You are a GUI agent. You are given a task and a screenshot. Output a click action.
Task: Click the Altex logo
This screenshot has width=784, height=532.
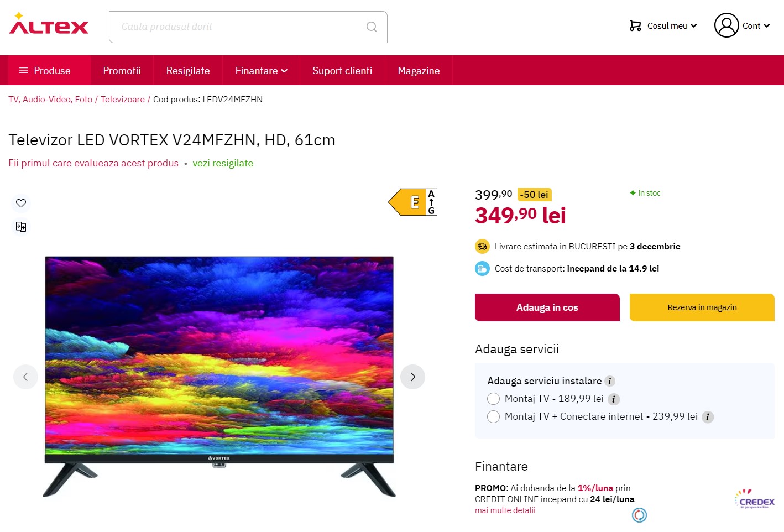49,24
